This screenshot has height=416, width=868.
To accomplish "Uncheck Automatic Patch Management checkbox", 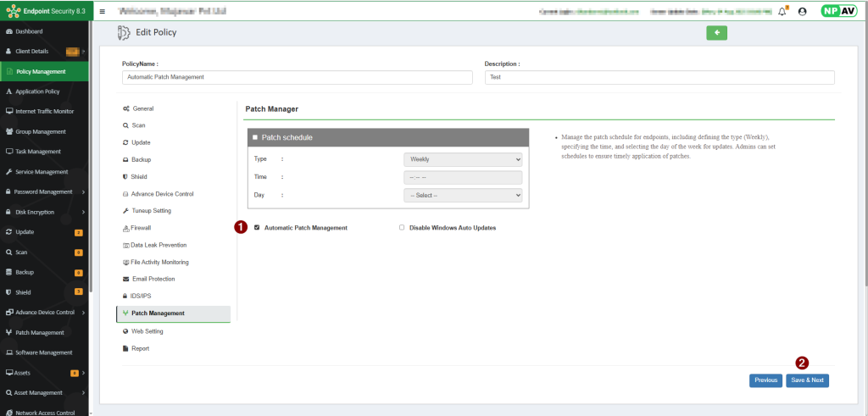I will pyautogui.click(x=257, y=228).
